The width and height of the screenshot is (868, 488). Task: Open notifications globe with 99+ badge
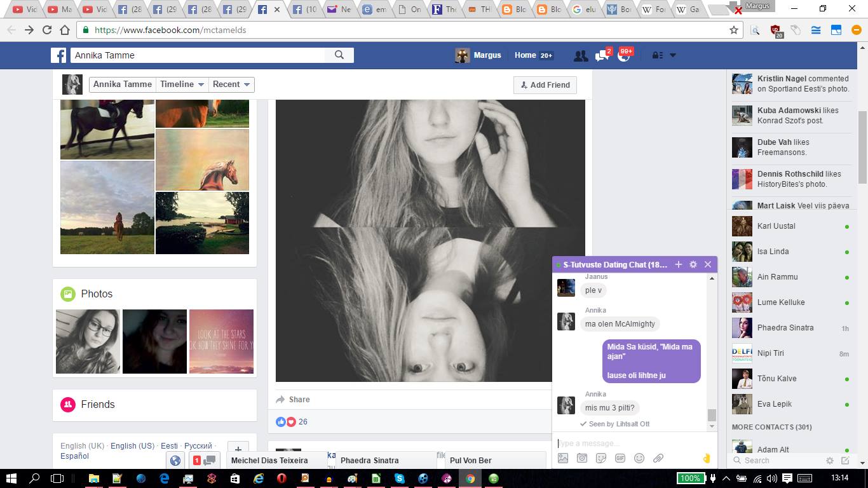(623, 56)
